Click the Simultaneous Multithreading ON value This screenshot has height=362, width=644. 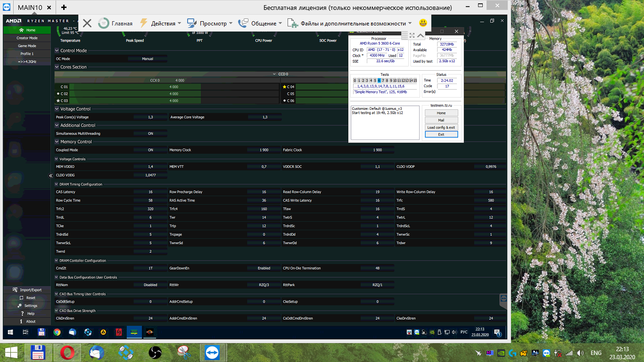150,133
